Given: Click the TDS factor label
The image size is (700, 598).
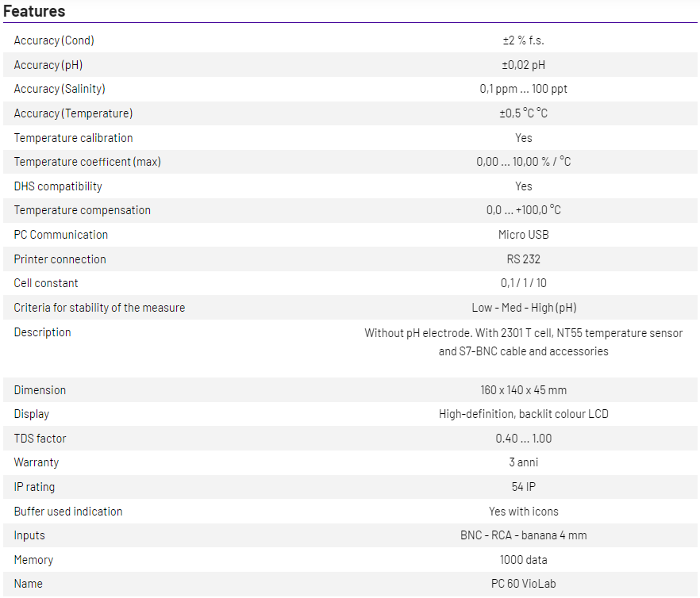Looking at the screenshot, I should (40, 439).
